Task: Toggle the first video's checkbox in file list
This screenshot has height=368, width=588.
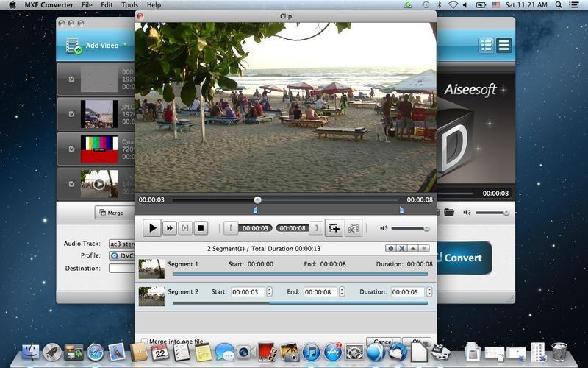Action: coord(71,79)
